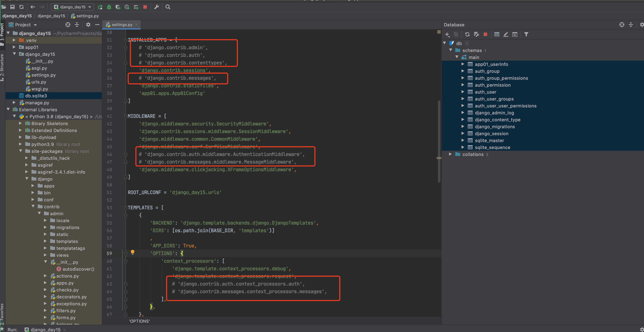
Task: Collapse the schemas node
Action: [450, 50]
